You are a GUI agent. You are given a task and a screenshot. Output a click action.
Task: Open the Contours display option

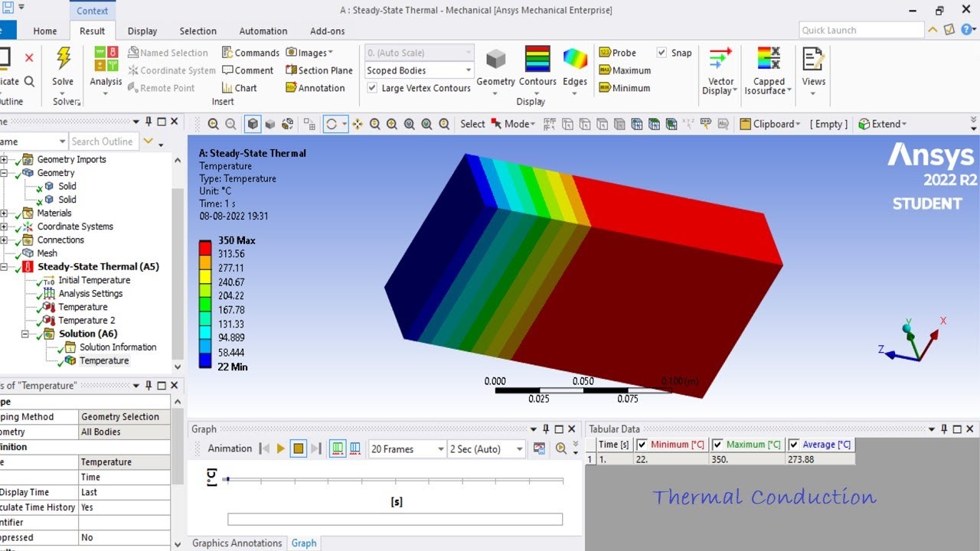pos(537,60)
